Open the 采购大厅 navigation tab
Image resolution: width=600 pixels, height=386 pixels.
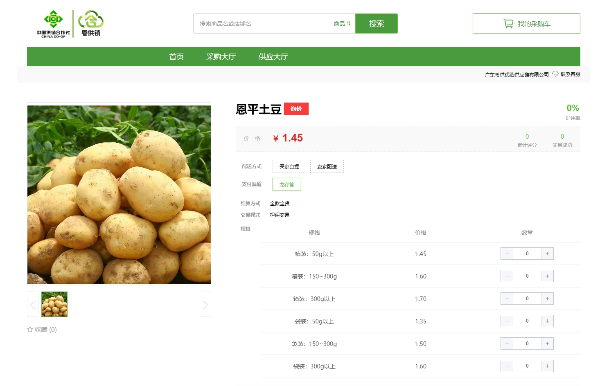[221, 57]
